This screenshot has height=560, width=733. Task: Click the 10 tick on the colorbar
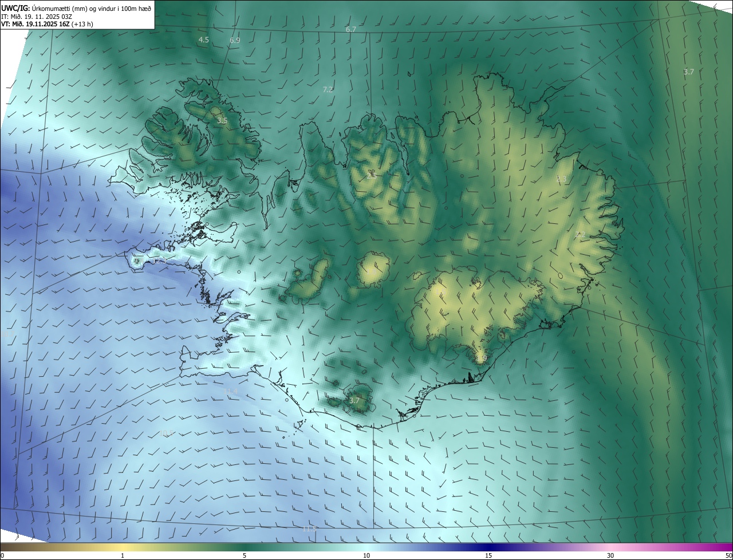pyautogui.click(x=366, y=555)
